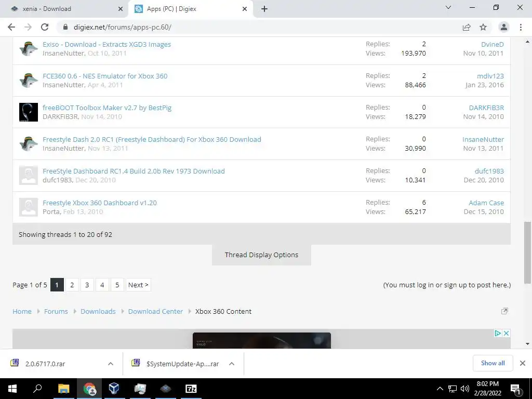Click InsaneNutter avatar in Exiso row
The image size is (532, 399).
(x=28, y=49)
